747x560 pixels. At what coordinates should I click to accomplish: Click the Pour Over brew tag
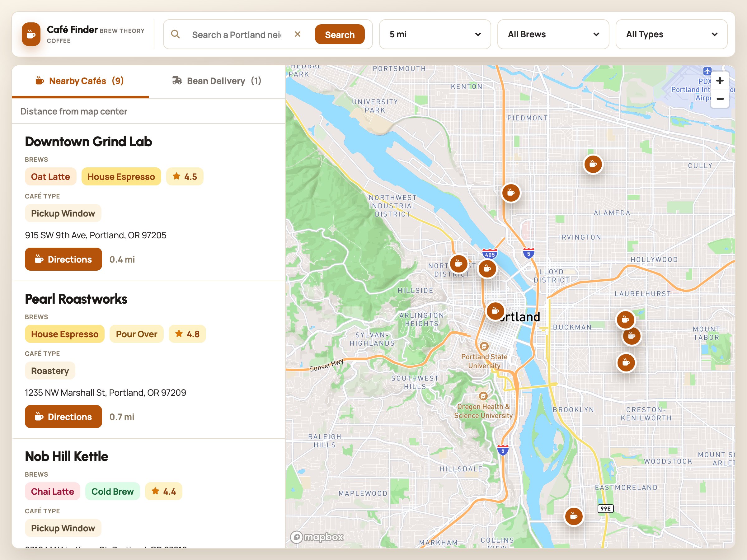click(136, 334)
